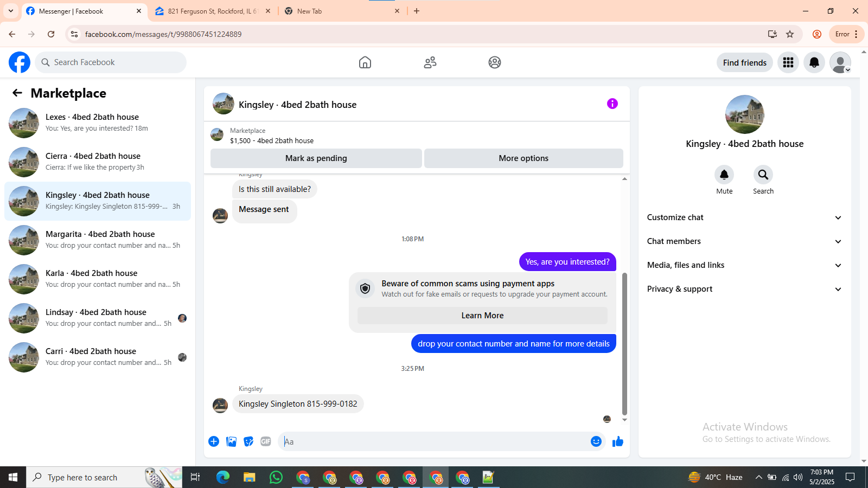This screenshot has width=868, height=488.
Task: Click Kingsley's large listing photo in sidebar
Action: point(745,114)
